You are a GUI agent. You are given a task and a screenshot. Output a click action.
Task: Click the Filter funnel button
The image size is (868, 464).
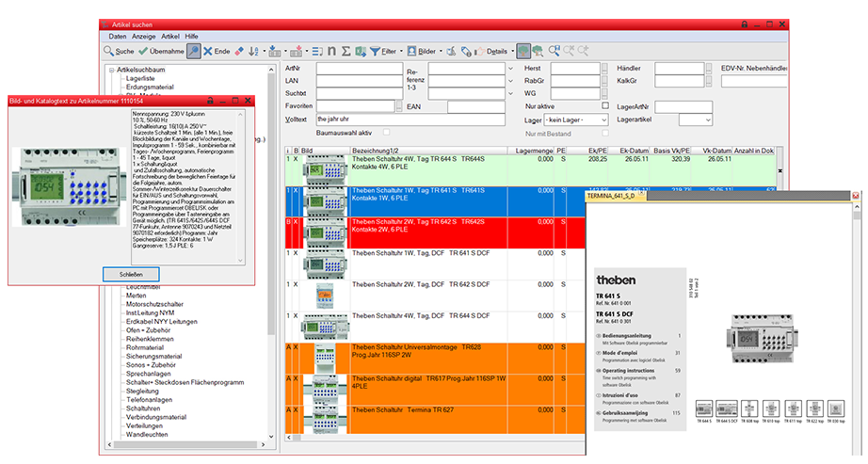[x=383, y=52]
